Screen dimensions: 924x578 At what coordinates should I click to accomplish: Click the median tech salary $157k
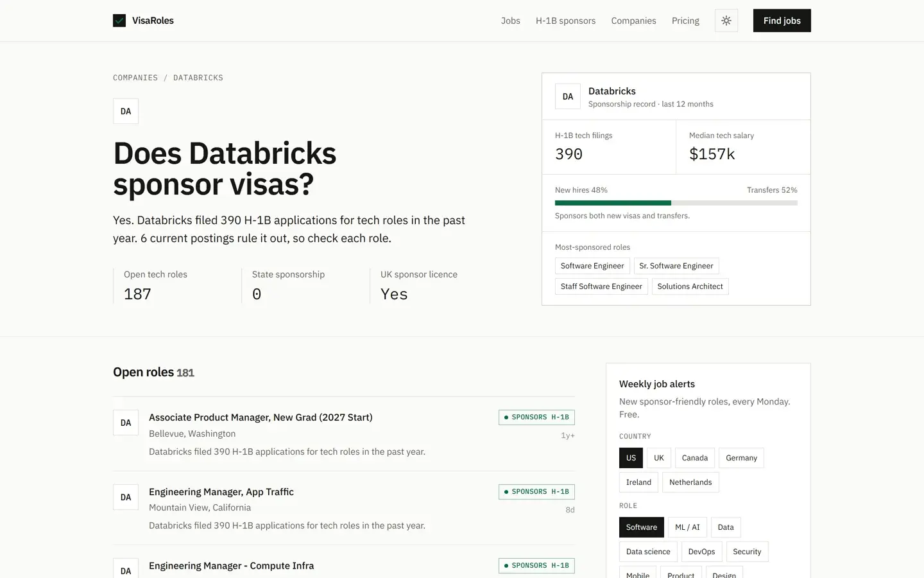pyautogui.click(x=712, y=154)
